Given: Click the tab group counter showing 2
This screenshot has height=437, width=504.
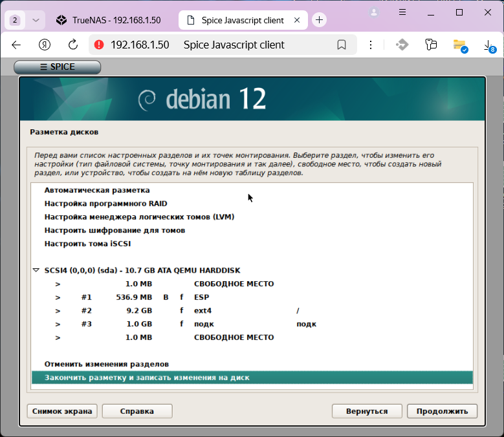Looking at the screenshot, I should 15,20.
